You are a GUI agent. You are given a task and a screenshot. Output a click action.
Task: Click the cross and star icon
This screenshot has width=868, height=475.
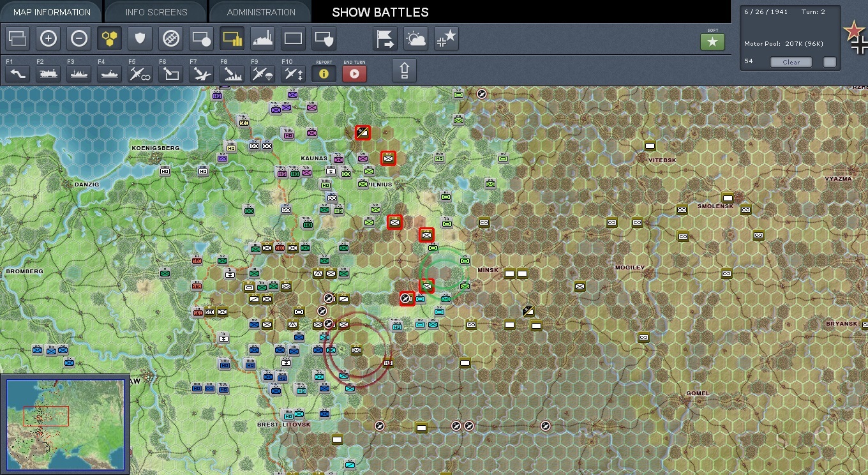(446, 39)
